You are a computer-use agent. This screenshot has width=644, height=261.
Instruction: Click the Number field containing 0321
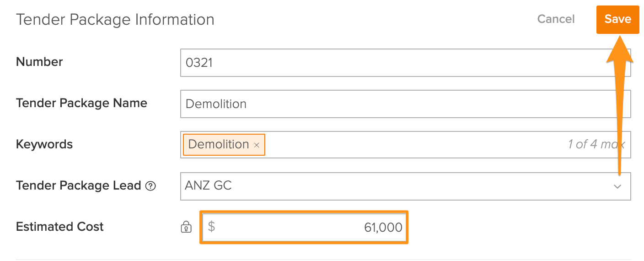[x=406, y=63]
